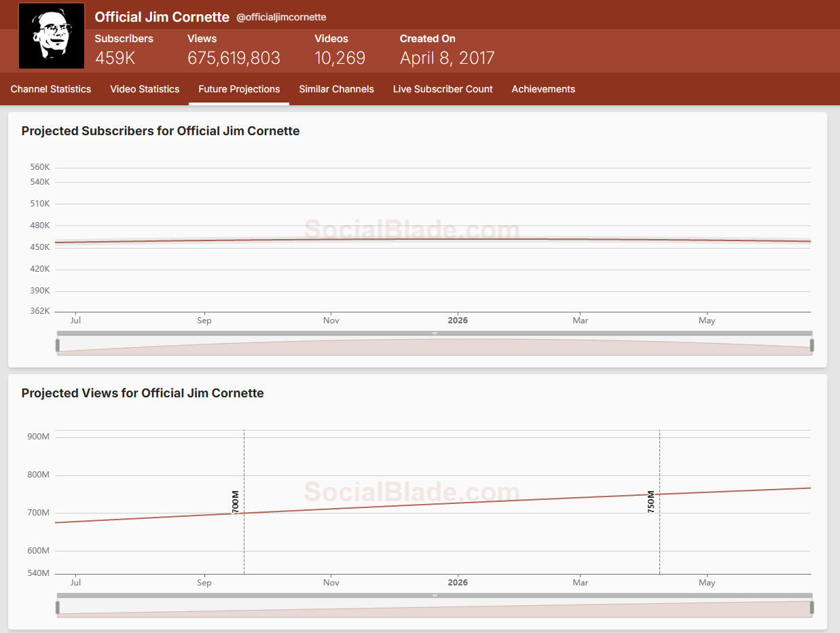Grab left range handle of subscribers chart navigator
Screen dimensions: 840x633
point(58,346)
